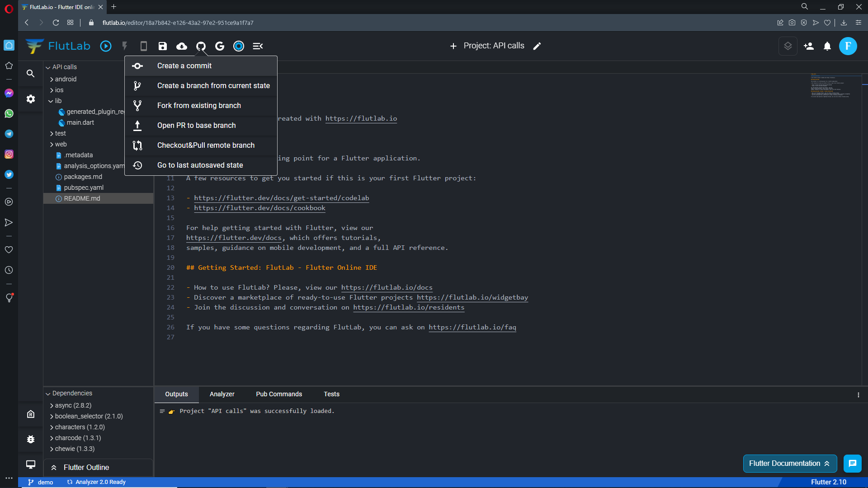Screen dimensions: 868x488
Task: Open the flutlab.io/faq link
Action: click(x=472, y=328)
